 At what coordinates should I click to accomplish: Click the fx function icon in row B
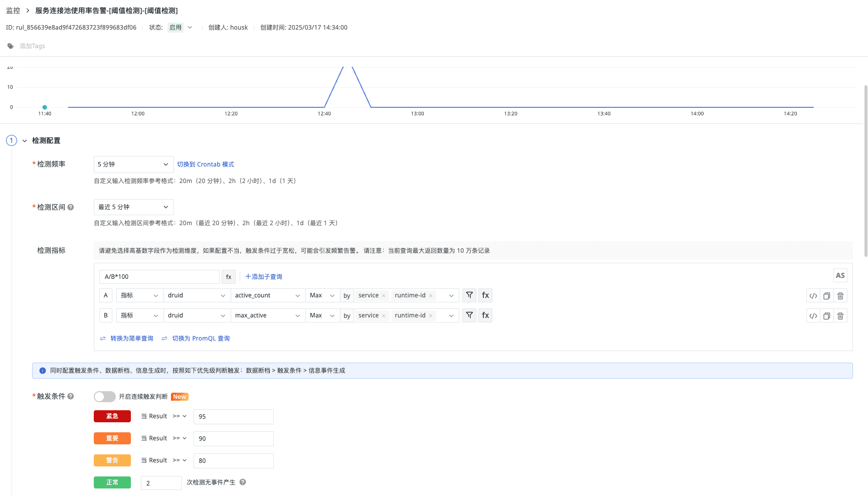(485, 315)
